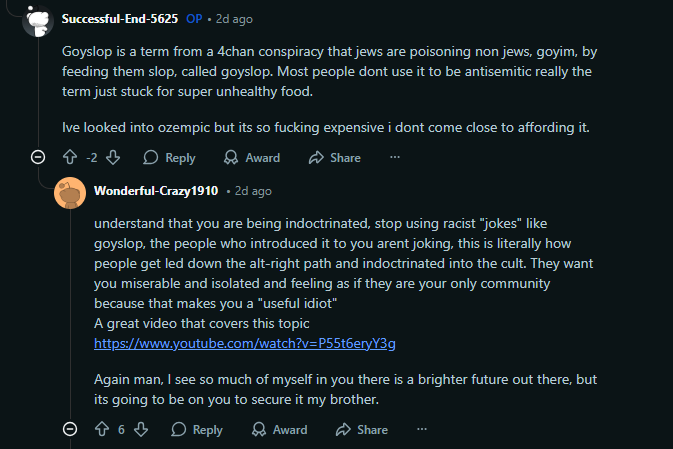Reply to Wonderful-Crazy1910's comment

click(197, 430)
